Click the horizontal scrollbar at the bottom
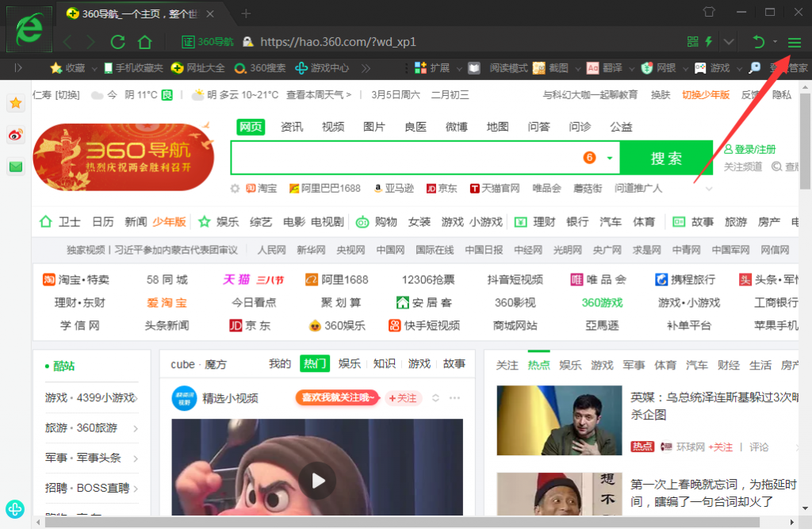Screen dimensions: 812x529 (x=402, y=523)
